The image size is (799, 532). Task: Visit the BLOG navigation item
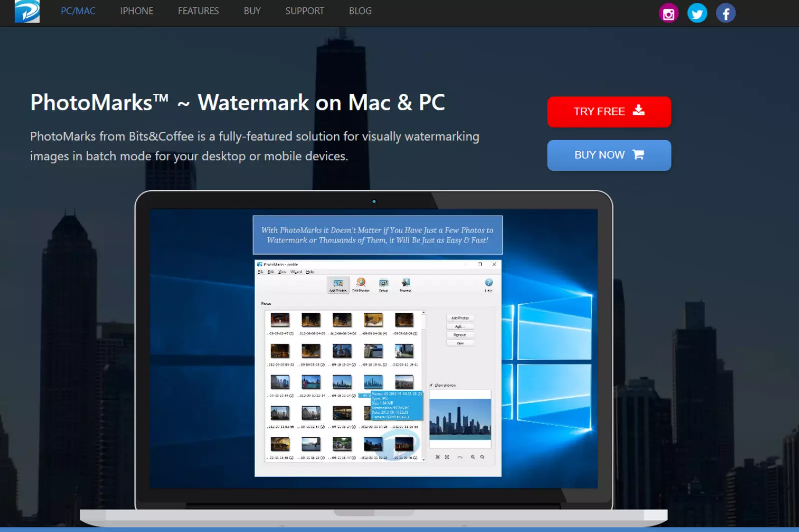pyautogui.click(x=360, y=11)
